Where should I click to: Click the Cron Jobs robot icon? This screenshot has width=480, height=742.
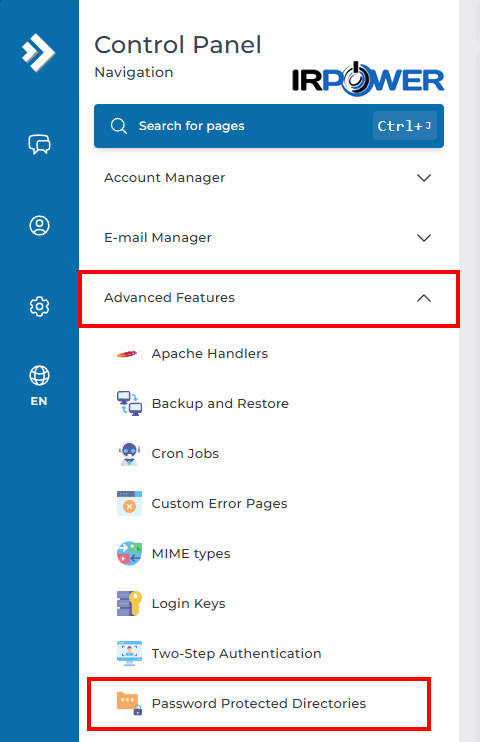pos(129,453)
